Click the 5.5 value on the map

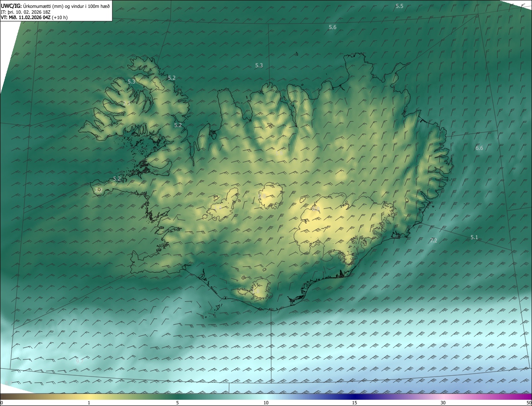(399, 6)
